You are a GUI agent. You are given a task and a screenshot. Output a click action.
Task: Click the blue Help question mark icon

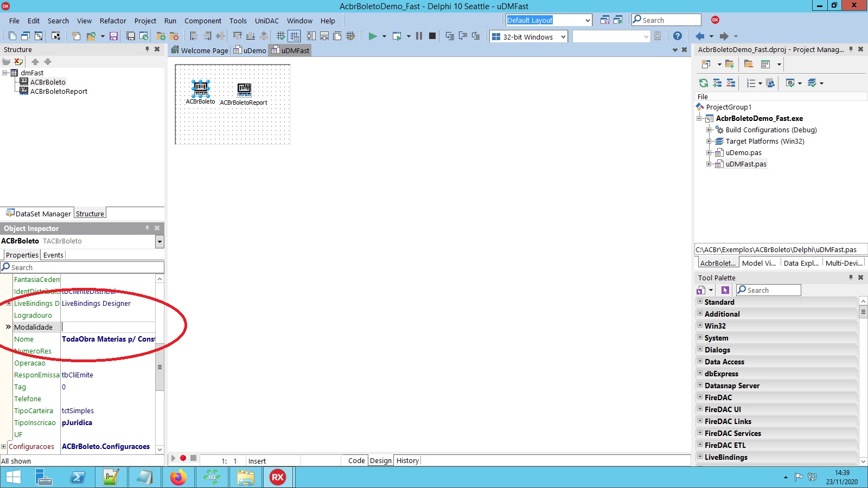click(678, 36)
